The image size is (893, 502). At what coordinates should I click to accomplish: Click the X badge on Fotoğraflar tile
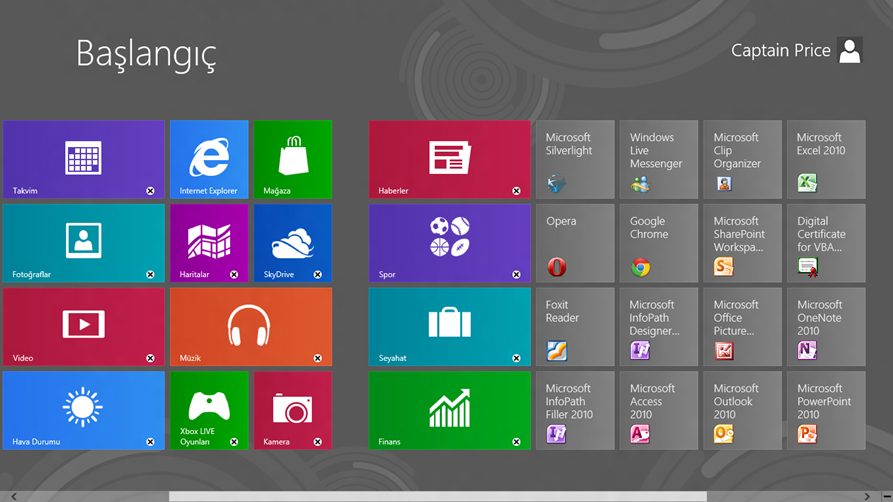click(x=150, y=275)
